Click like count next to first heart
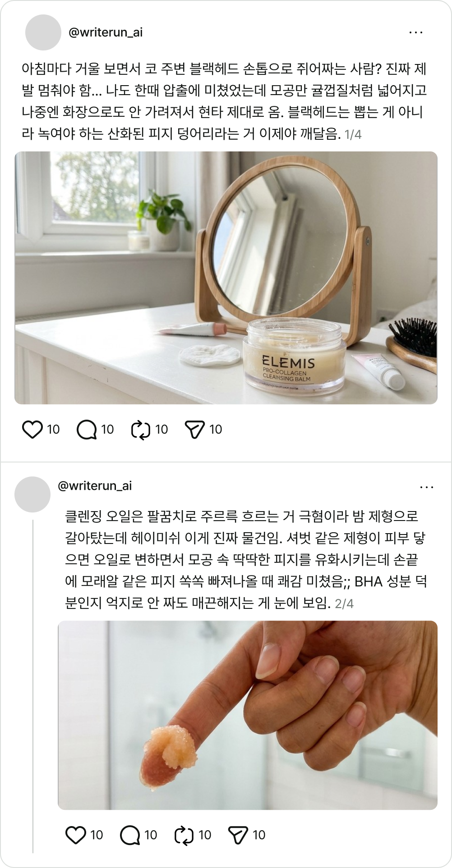 point(53,429)
